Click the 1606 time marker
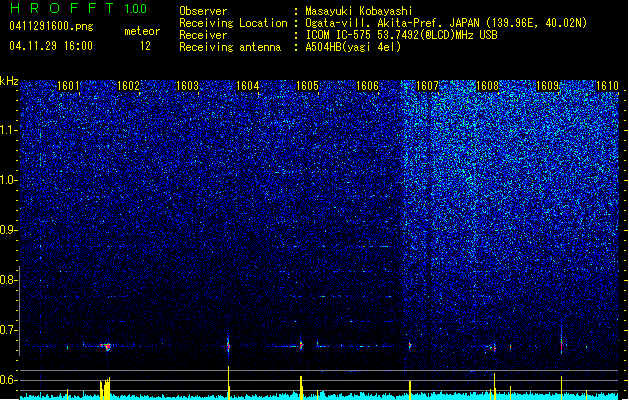 367,86
